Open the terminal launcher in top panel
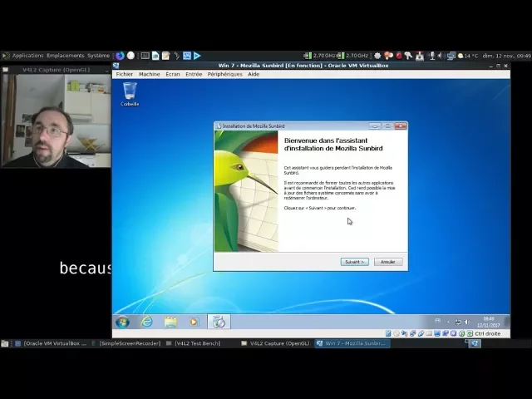 (145, 56)
